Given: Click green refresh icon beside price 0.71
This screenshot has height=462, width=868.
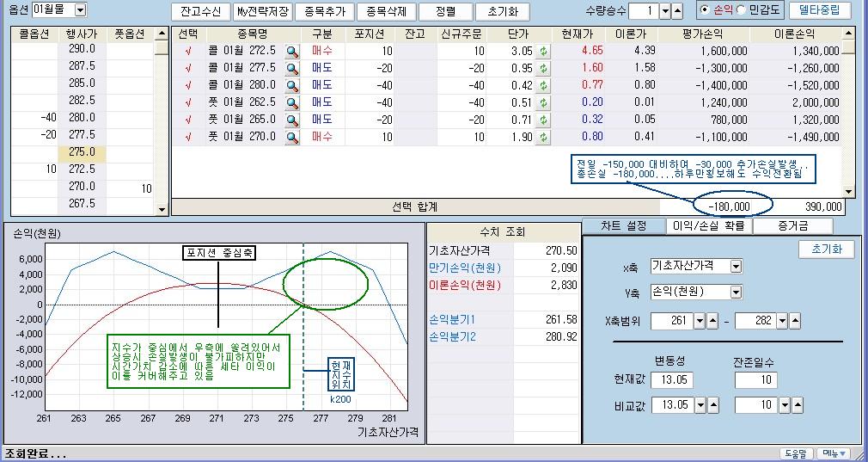Looking at the screenshot, I should click(542, 120).
